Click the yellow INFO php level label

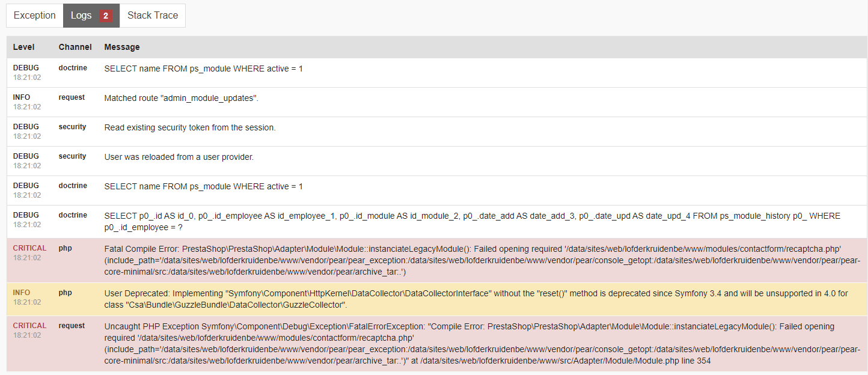coord(22,293)
